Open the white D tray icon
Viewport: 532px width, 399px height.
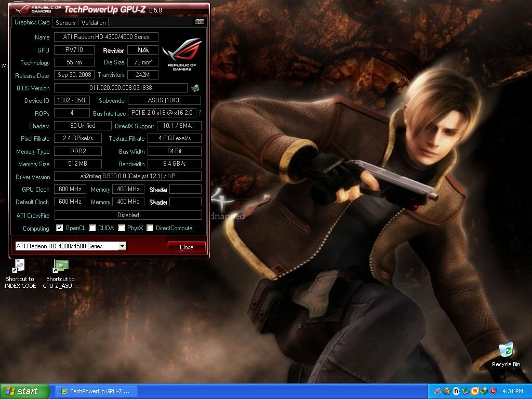click(x=456, y=391)
